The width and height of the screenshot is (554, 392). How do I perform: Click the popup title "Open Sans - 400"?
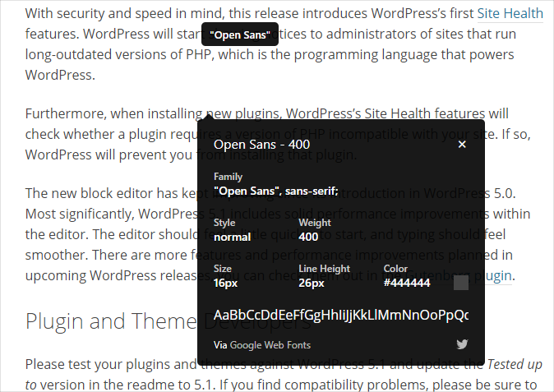261,144
